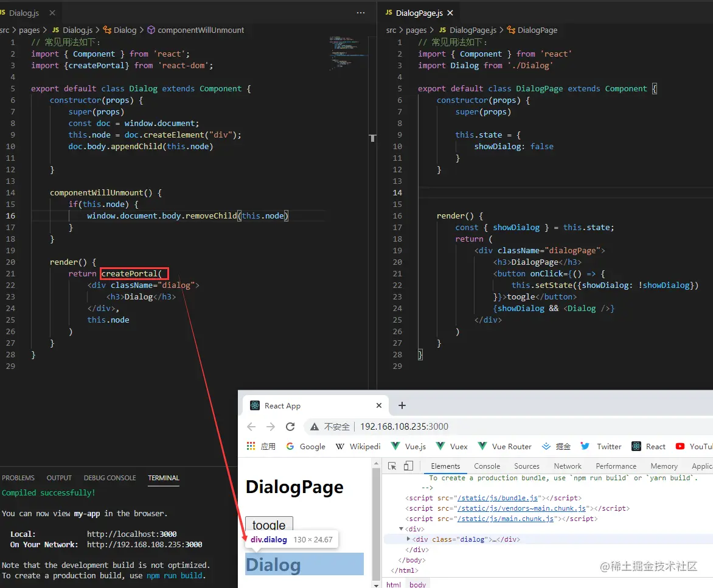Screen dimensions: 713x588
Task: Click the Dialog heading on the page
Action: tap(273, 564)
